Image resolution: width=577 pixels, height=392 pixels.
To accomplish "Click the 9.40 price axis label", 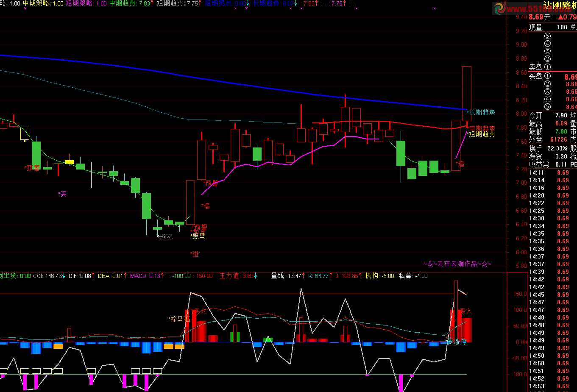I will point(521,17).
